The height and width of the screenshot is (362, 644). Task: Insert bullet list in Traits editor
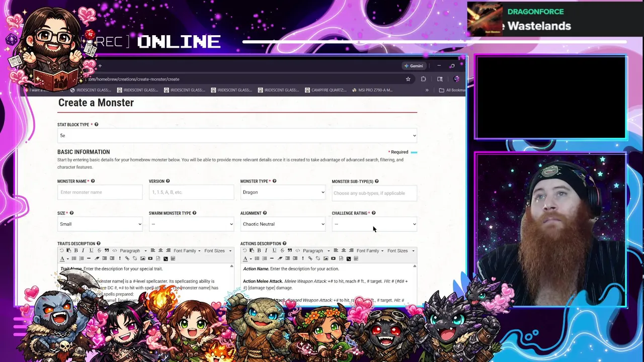click(x=74, y=258)
